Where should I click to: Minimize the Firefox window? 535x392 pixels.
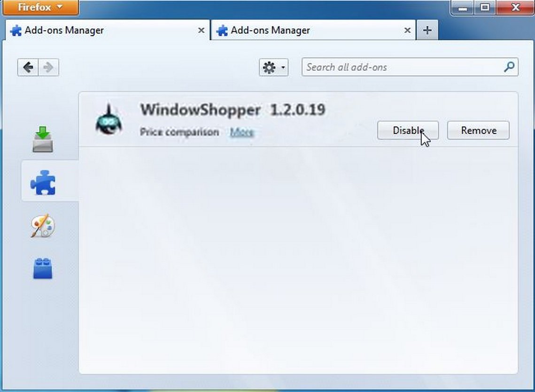(x=462, y=8)
